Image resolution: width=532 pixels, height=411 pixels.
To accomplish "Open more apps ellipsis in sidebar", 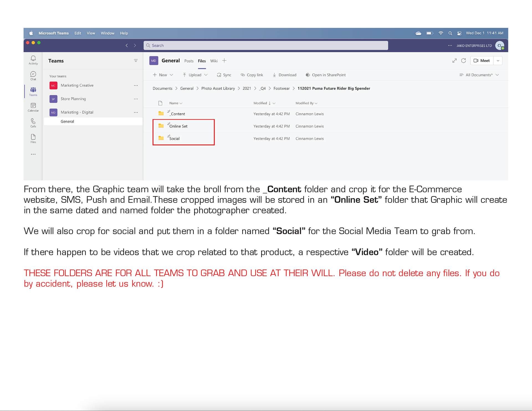I will click(33, 154).
